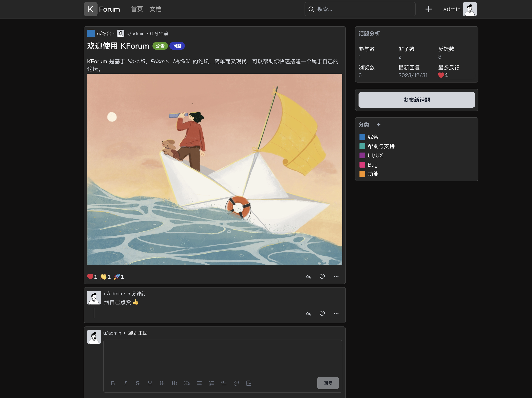Submit with the 回复 button
This screenshot has width=532, height=398.
click(328, 383)
